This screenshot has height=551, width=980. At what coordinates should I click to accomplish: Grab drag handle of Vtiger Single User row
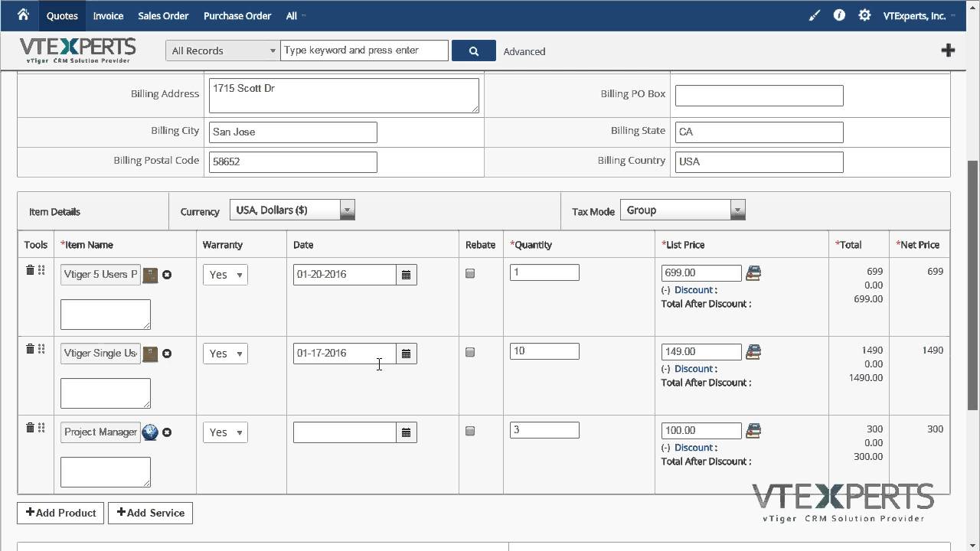[41, 349]
